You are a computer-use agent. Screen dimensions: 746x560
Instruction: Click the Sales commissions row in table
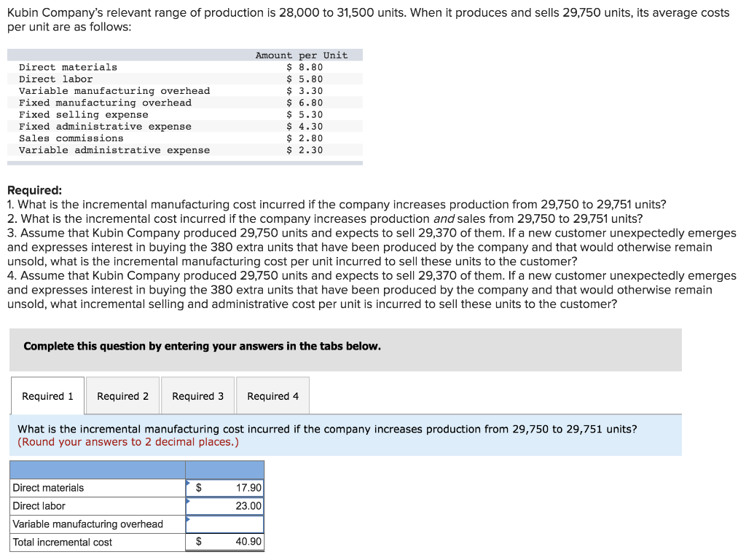(184, 138)
